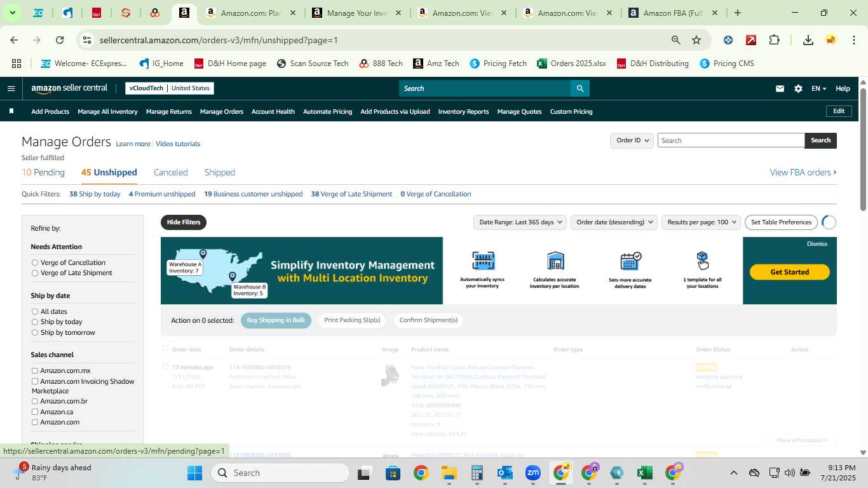Open the View FBA orders link
The image size is (868, 488).
(803, 172)
